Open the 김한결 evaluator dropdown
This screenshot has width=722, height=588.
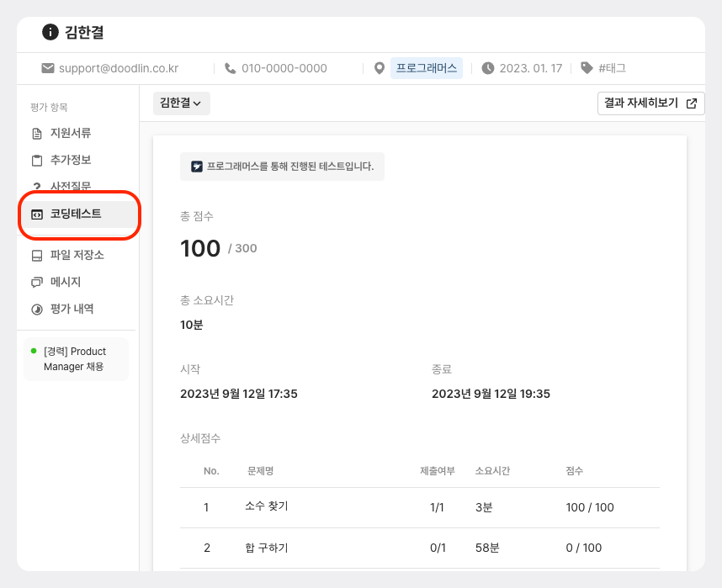point(181,103)
